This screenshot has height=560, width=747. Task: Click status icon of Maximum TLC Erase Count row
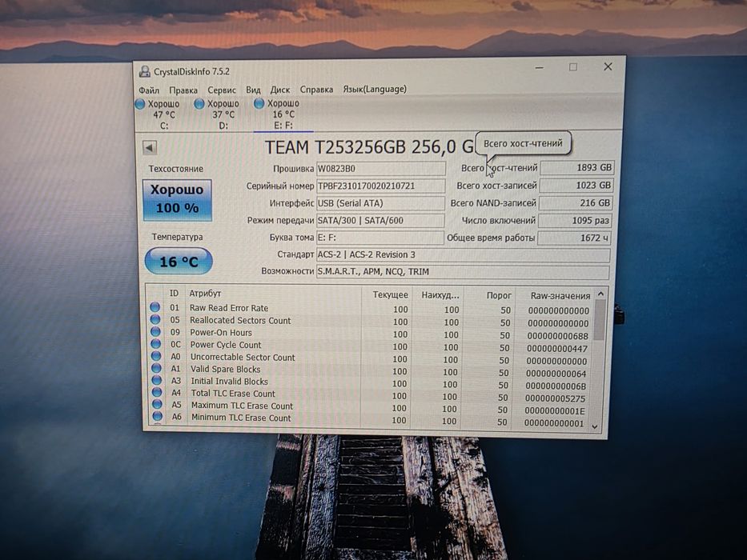click(157, 404)
